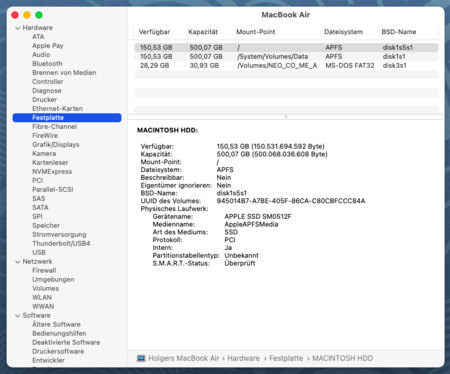
Task: Open Diagnose in the sidebar
Action: coord(47,91)
